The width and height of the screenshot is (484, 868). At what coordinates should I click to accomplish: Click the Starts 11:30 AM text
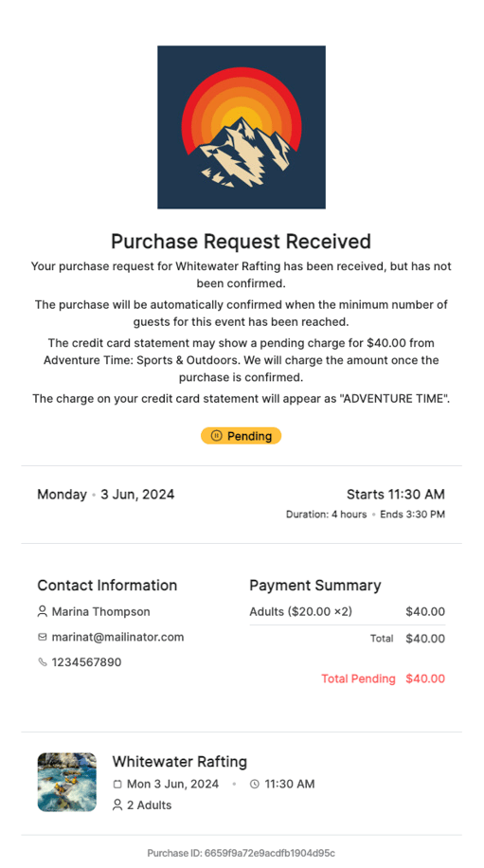396,495
